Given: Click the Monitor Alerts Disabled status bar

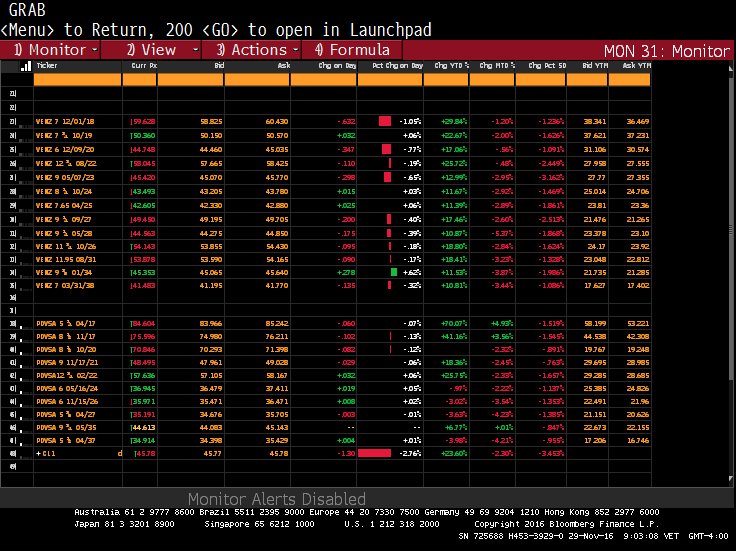Looking at the screenshot, I should [x=277, y=498].
